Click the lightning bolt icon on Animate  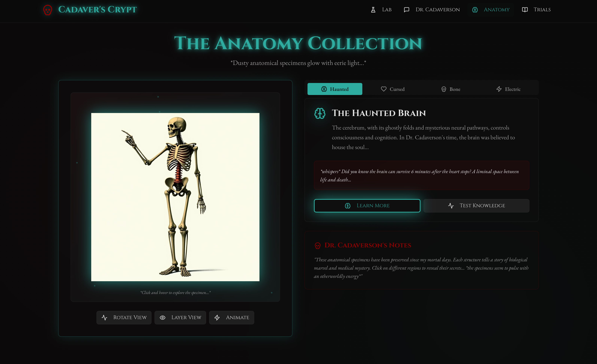[217, 317]
